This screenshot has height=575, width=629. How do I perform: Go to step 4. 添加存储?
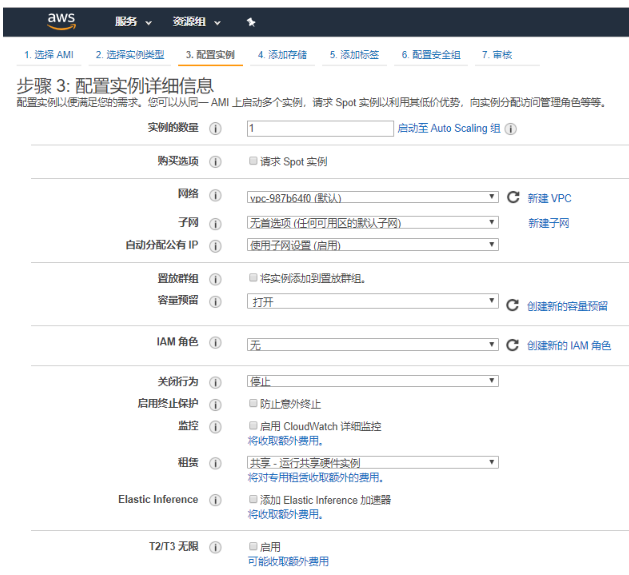pyautogui.click(x=282, y=55)
